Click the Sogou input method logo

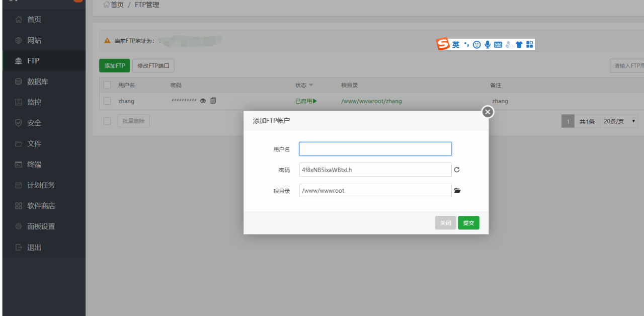click(443, 44)
